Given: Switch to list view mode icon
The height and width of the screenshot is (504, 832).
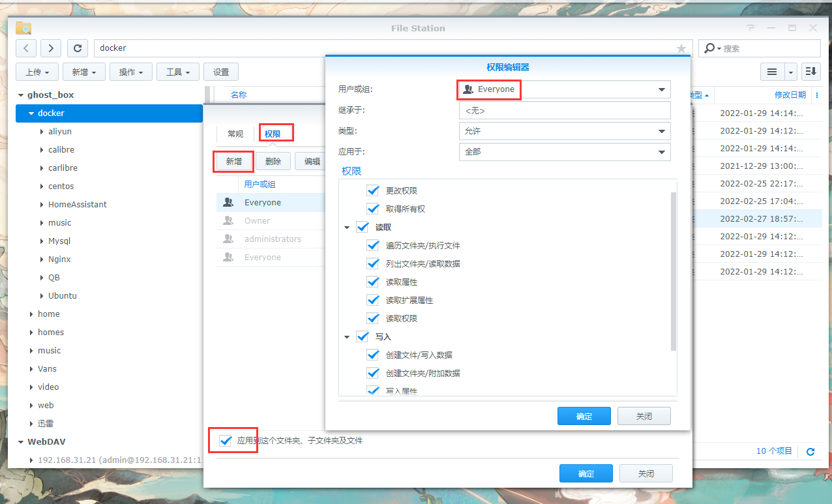Looking at the screenshot, I should [772, 72].
